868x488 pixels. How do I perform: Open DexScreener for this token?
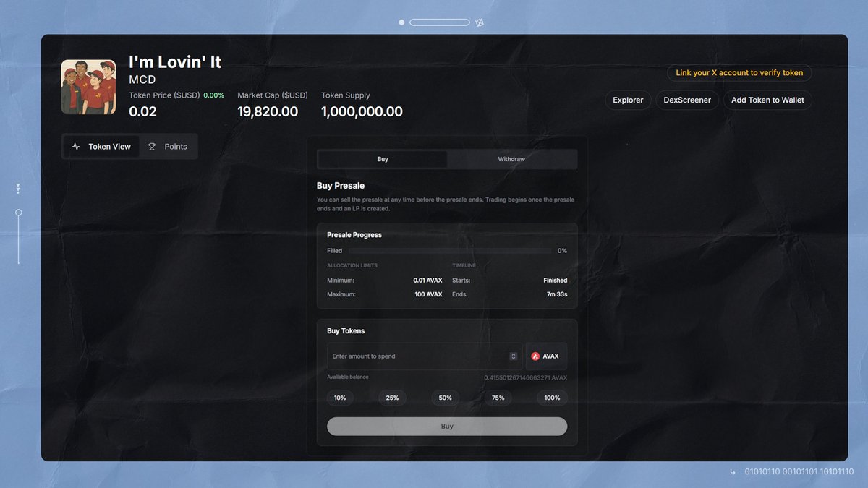687,100
